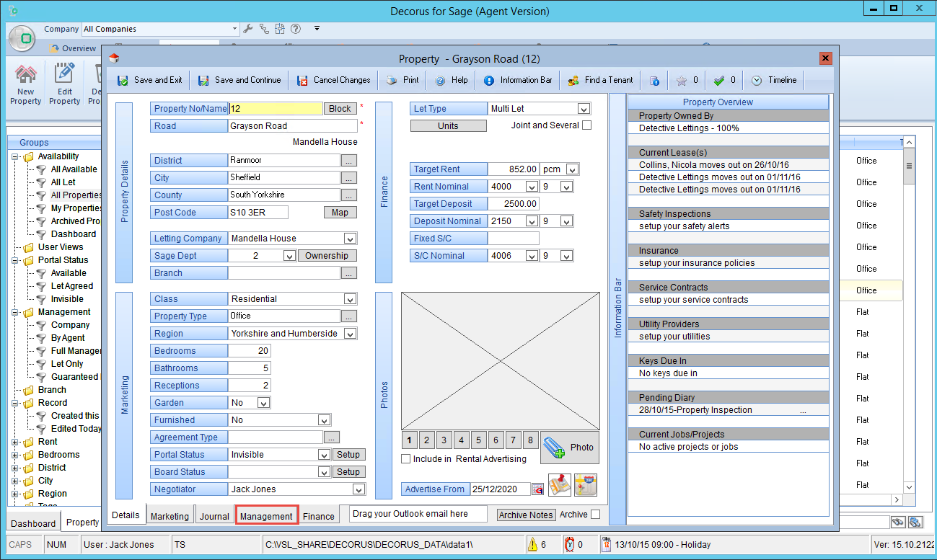The width and height of the screenshot is (937, 560).
Task: Open the Letting Company dropdown
Action: tap(351, 239)
